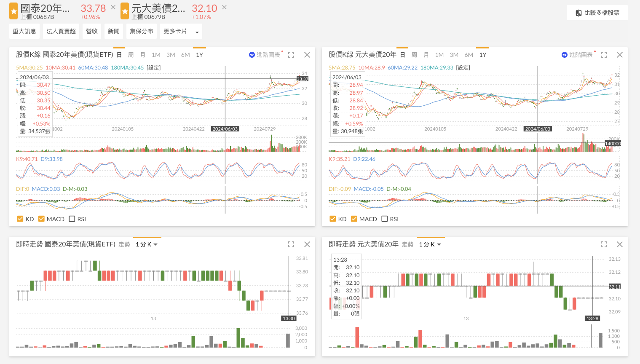Open 進階圖表 in 國泰20年美債 K線 panel
This screenshot has width=640, height=364.
click(265, 55)
